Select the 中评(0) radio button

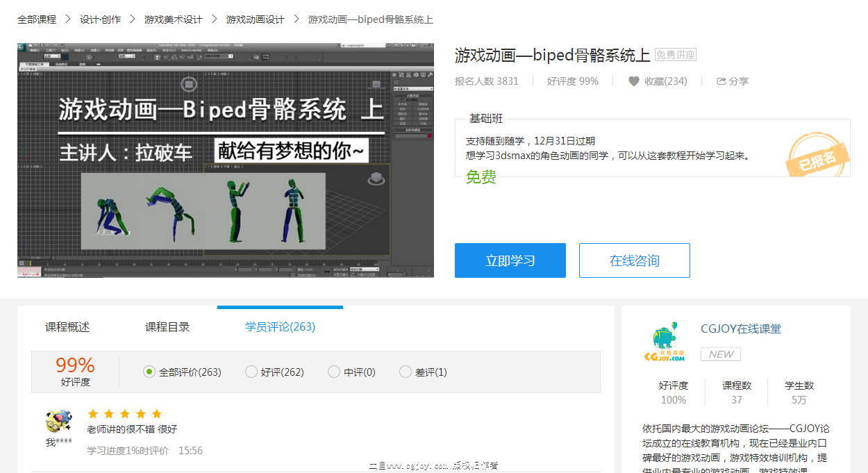point(334,372)
